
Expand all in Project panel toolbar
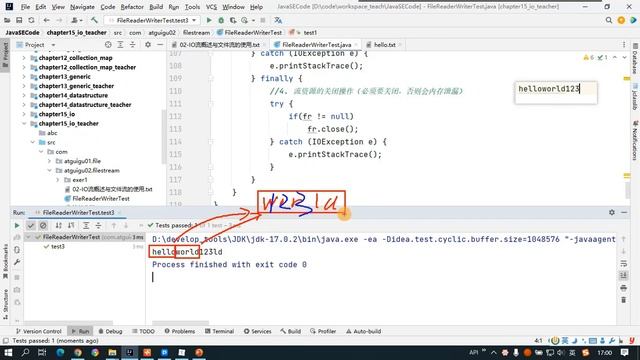[x=120, y=44]
